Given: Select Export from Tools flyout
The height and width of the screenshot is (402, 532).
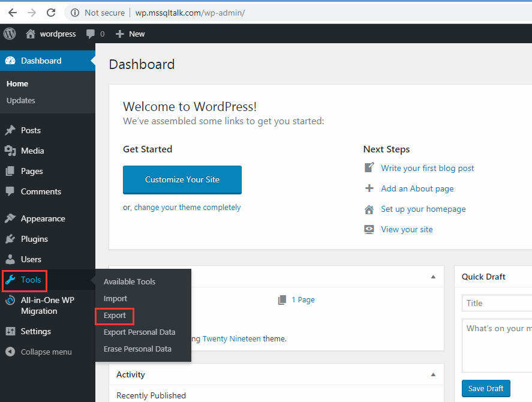Looking at the screenshot, I should [x=115, y=316].
